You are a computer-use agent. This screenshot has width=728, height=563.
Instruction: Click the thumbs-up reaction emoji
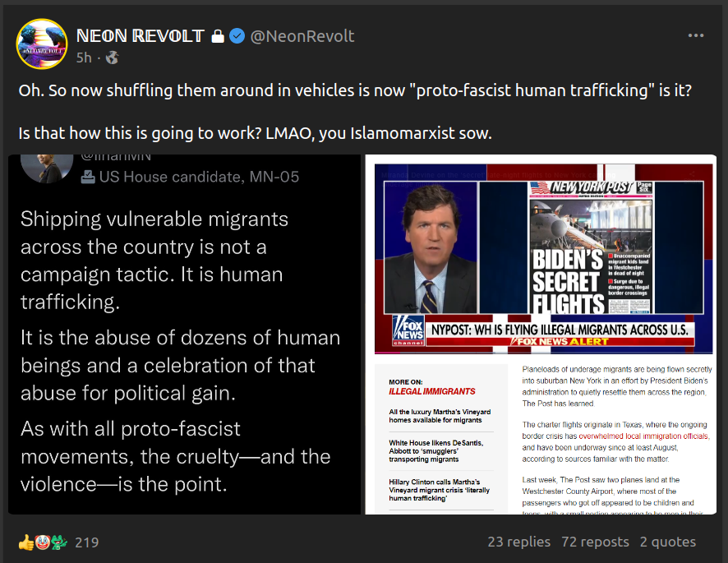[x=26, y=542]
